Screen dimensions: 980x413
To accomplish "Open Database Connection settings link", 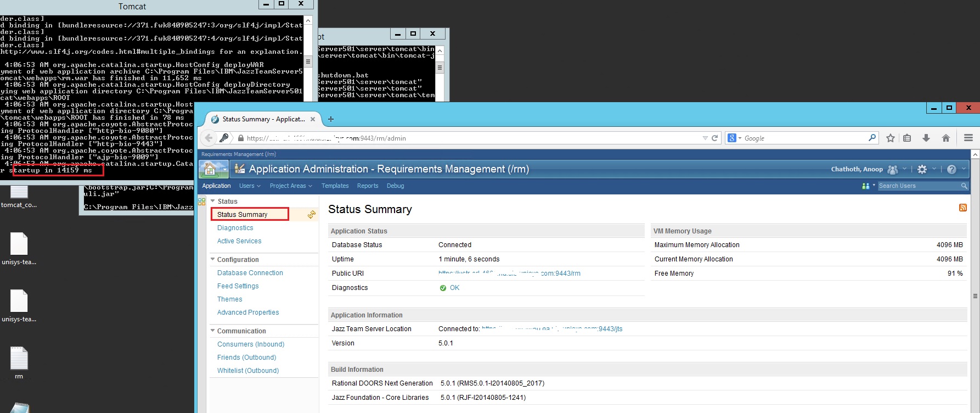I will 250,273.
